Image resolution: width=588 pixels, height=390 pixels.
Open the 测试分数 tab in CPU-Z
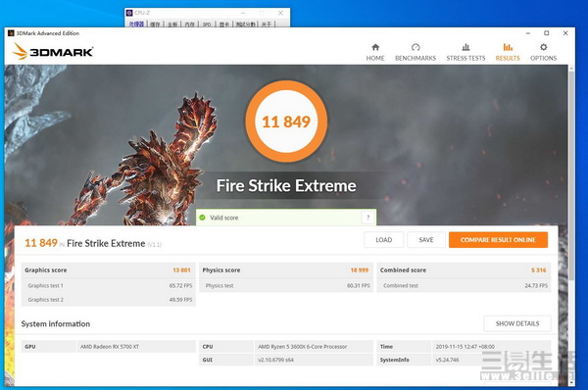(x=246, y=24)
